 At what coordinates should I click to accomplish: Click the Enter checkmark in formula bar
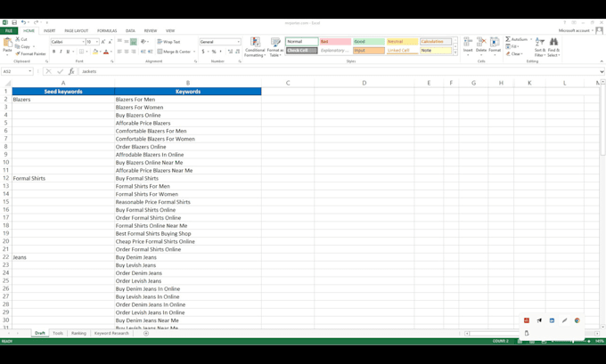pos(60,71)
